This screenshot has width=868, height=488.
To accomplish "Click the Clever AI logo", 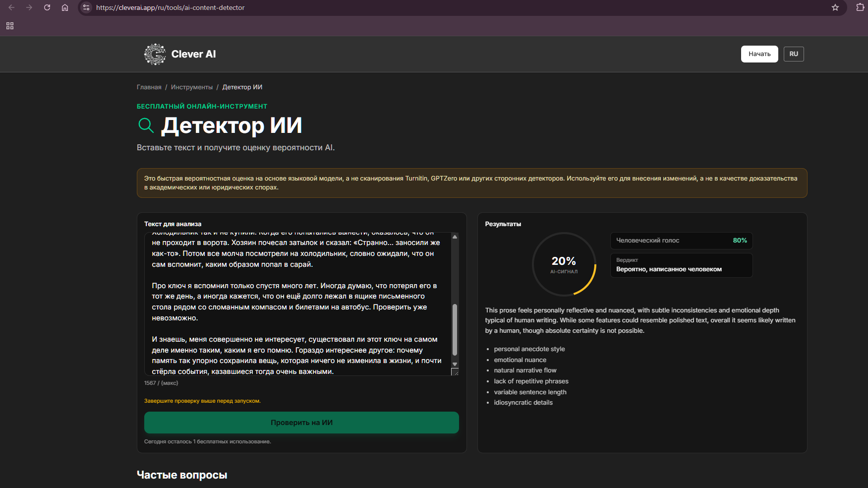I will [x=180, y=54].
